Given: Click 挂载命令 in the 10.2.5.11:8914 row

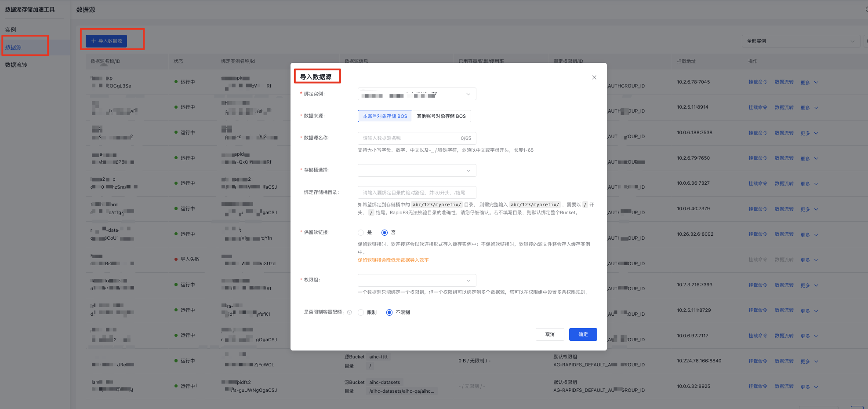Looking at the screenshot, I should [758, 107].
